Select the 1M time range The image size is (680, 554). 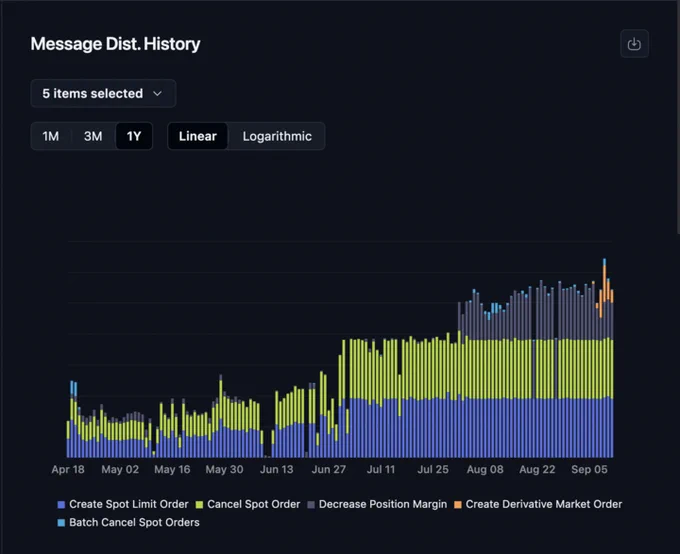[51, 136]
